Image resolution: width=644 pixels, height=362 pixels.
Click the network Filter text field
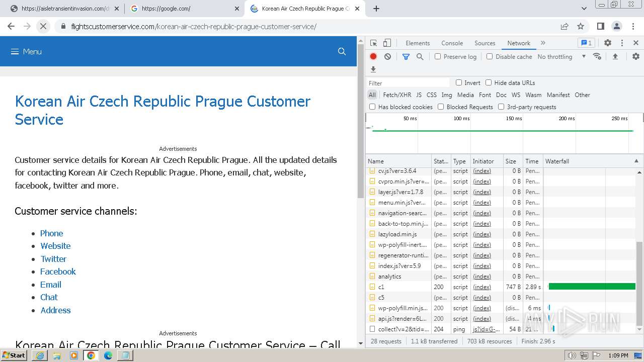click(x=408, y=83)
